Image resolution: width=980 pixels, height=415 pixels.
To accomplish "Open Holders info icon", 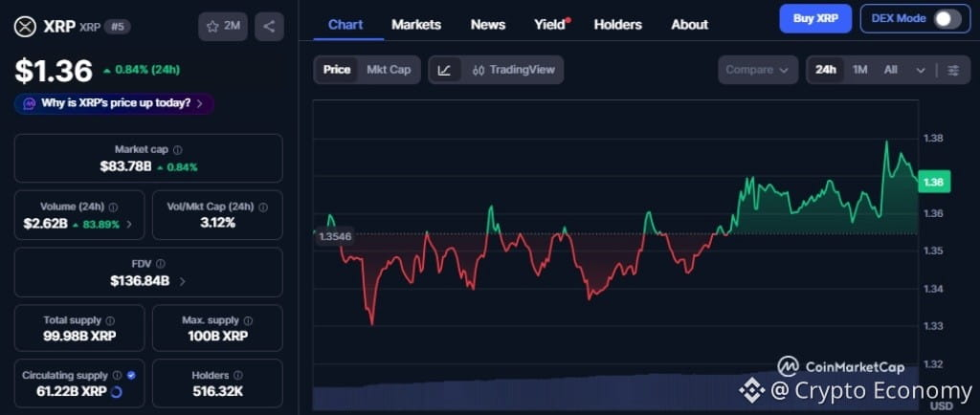I will click(x=238, y=375).
